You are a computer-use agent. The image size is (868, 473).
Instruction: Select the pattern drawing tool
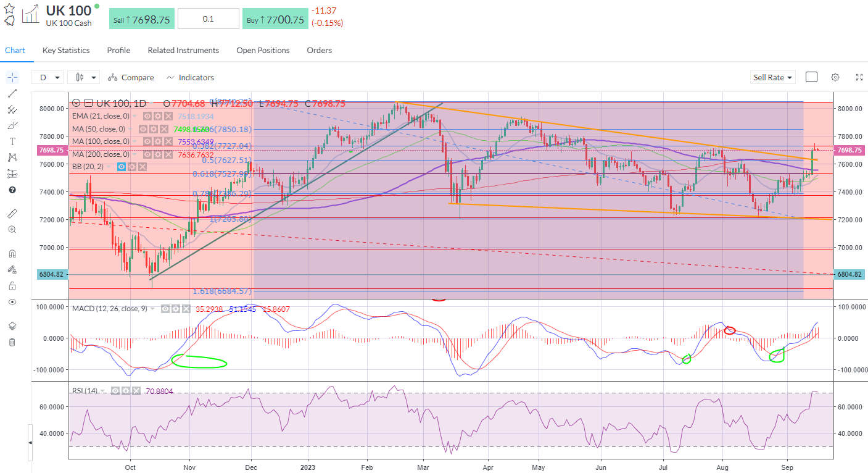coord(12,157)
